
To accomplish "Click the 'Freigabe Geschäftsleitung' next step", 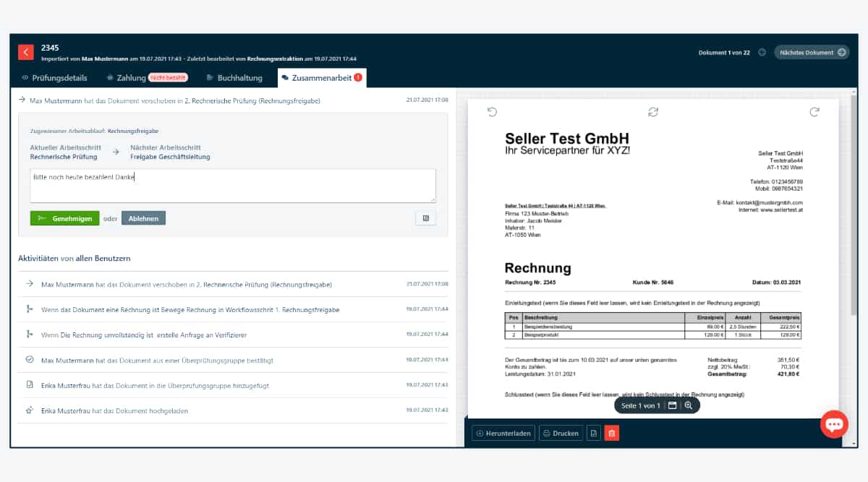I will click(x=170, y=157).
